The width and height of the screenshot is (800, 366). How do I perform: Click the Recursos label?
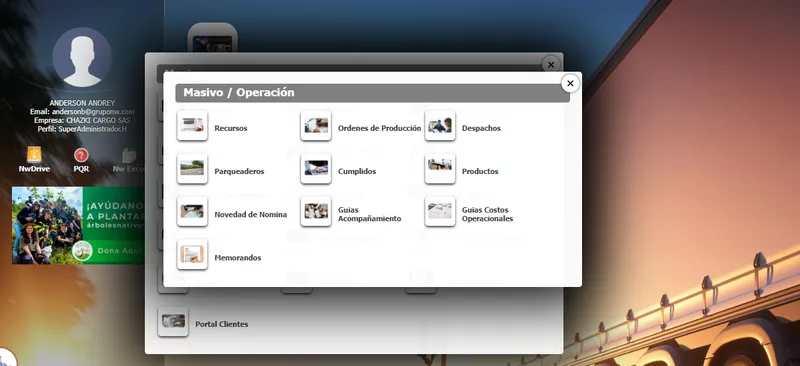[231, 128]
